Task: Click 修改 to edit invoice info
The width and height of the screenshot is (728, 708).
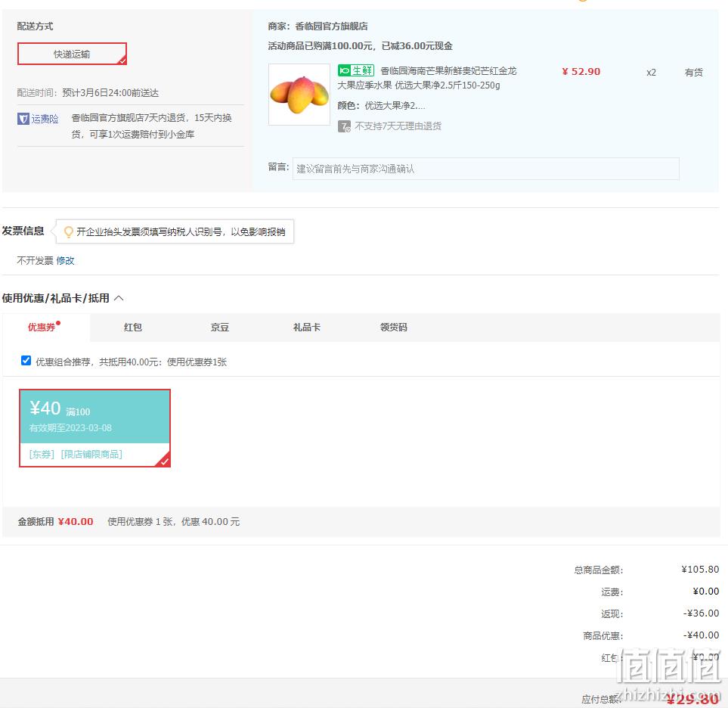Action: [x=66, y=261]
